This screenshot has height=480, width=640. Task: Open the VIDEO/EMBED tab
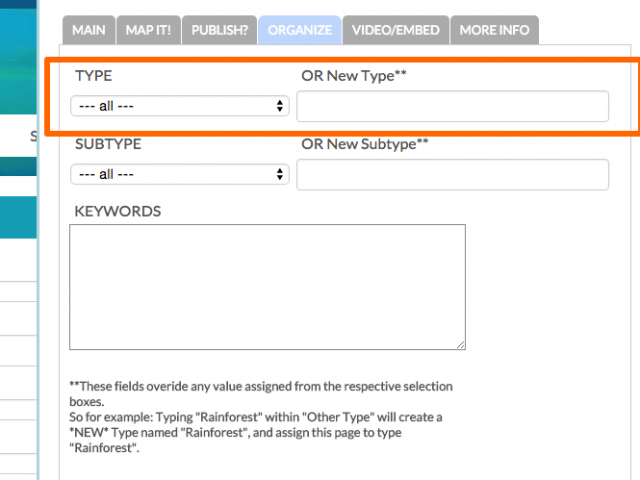pyautogui.click(x=396, y=30)
